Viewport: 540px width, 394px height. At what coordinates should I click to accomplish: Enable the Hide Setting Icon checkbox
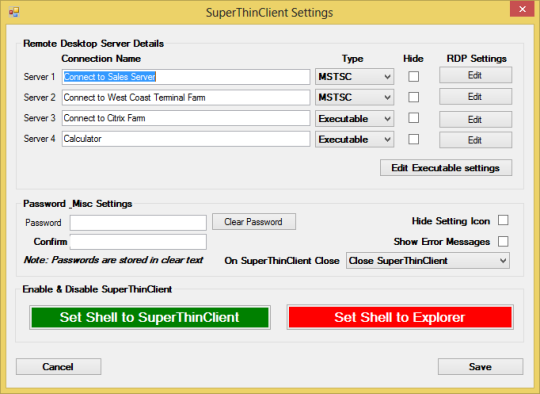tap(503, 220)
